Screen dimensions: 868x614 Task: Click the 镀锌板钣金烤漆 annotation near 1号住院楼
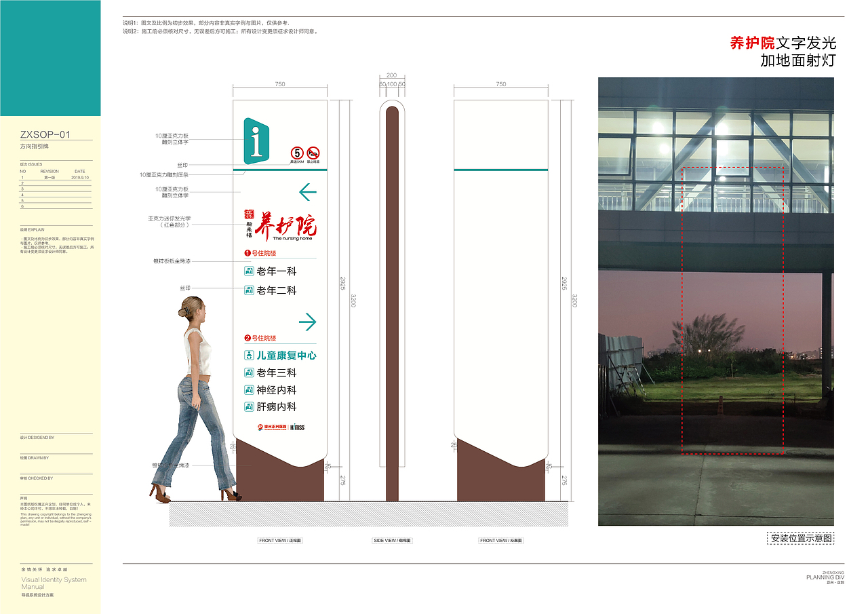tap(172, 261)
